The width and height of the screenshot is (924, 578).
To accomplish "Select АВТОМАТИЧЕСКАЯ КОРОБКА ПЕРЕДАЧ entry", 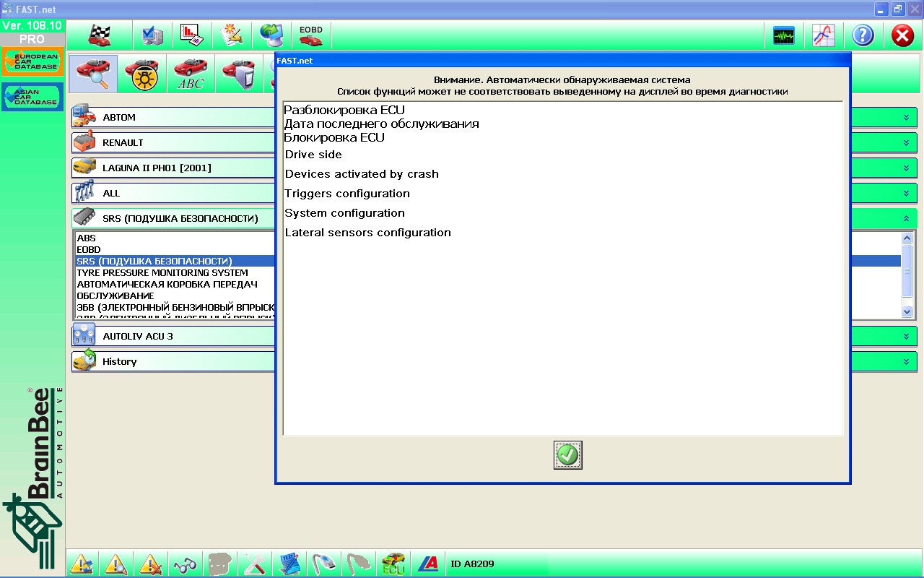I will pyautogui.click(x=167, y=284).
